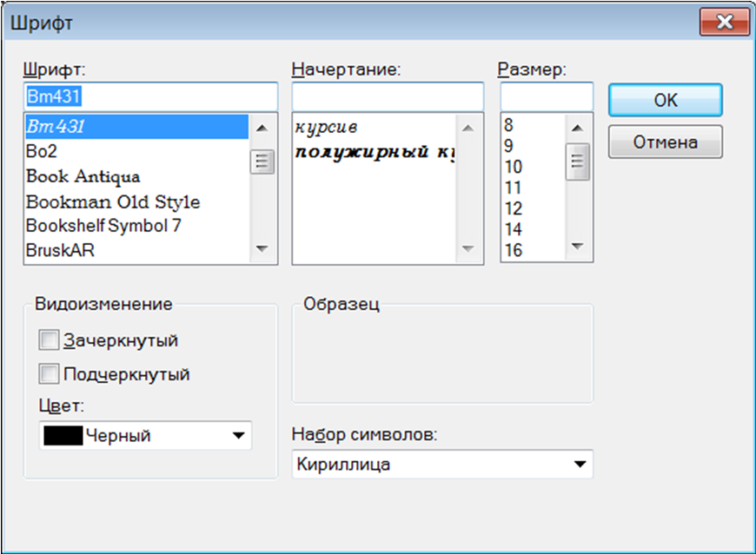Enable the Зачеркнутый checkbox
The height and width of the screenshot is (554, 756).
point(49,340)
